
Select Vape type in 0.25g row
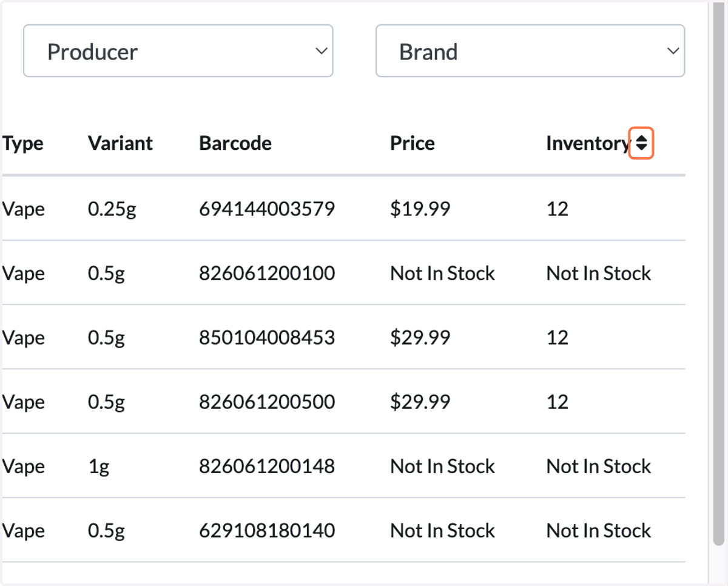(x=23, y=209)
